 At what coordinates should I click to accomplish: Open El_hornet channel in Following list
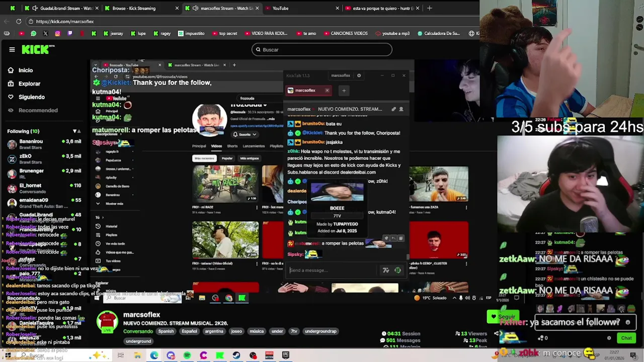coord(44,188)
